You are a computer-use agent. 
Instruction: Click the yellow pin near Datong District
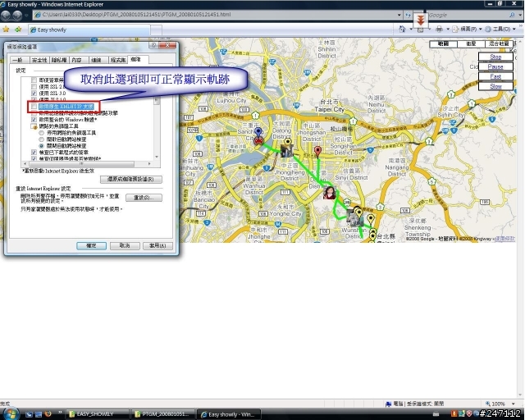tap(288, 143)
